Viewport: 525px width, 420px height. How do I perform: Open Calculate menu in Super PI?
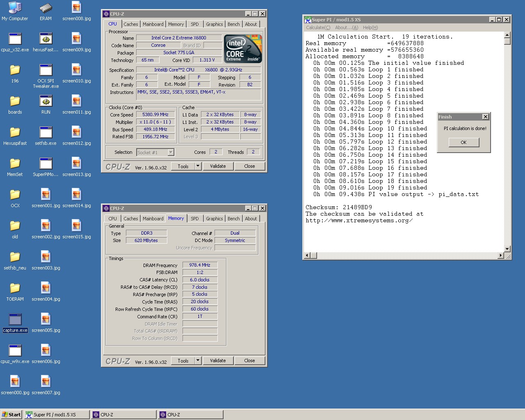[318, 27]
